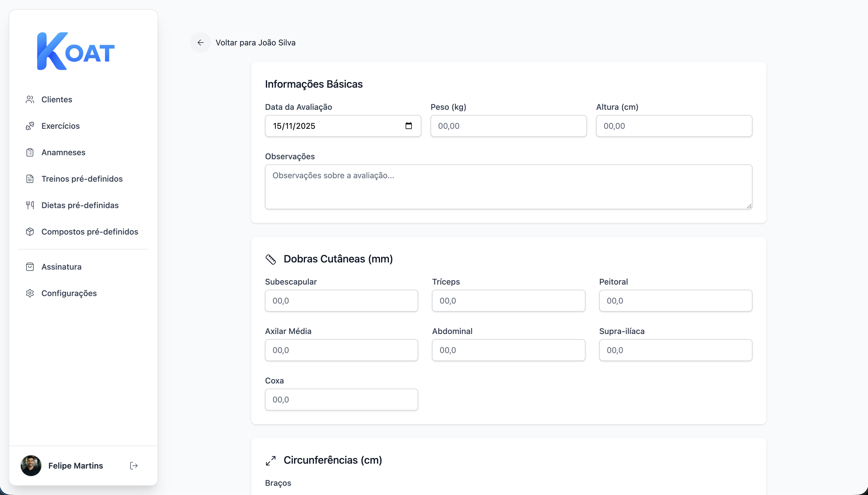Open Treinos pré-definidos menu item

82,179
